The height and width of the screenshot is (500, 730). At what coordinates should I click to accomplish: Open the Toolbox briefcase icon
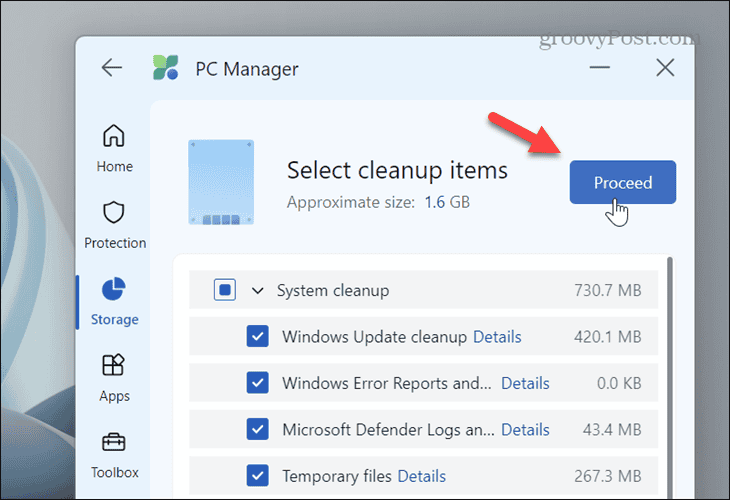click(114, 442)
